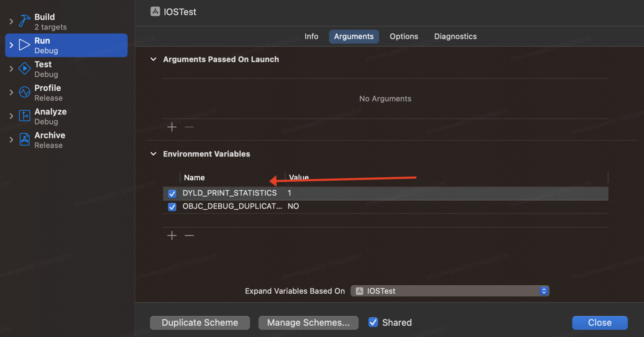The height and width of the screenshot is (337, 644).
Task: Collapse the Arguments Passed On Launch section
Action: 154,59
